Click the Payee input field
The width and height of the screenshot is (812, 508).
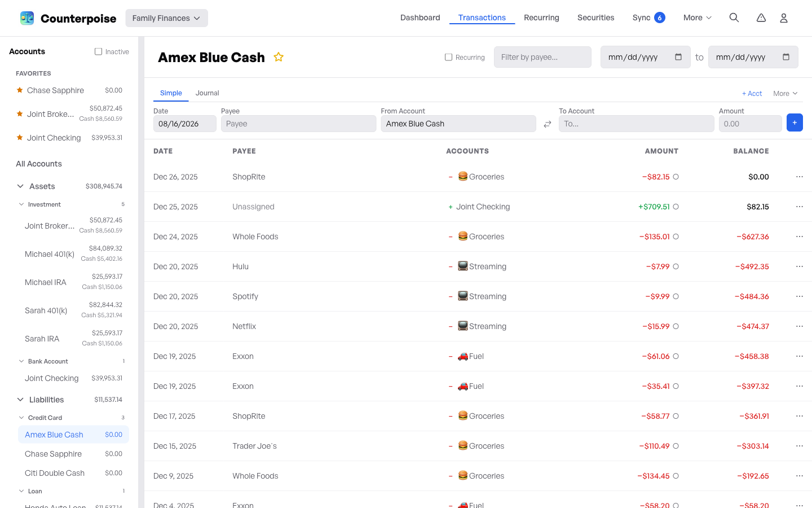point(298,124)
